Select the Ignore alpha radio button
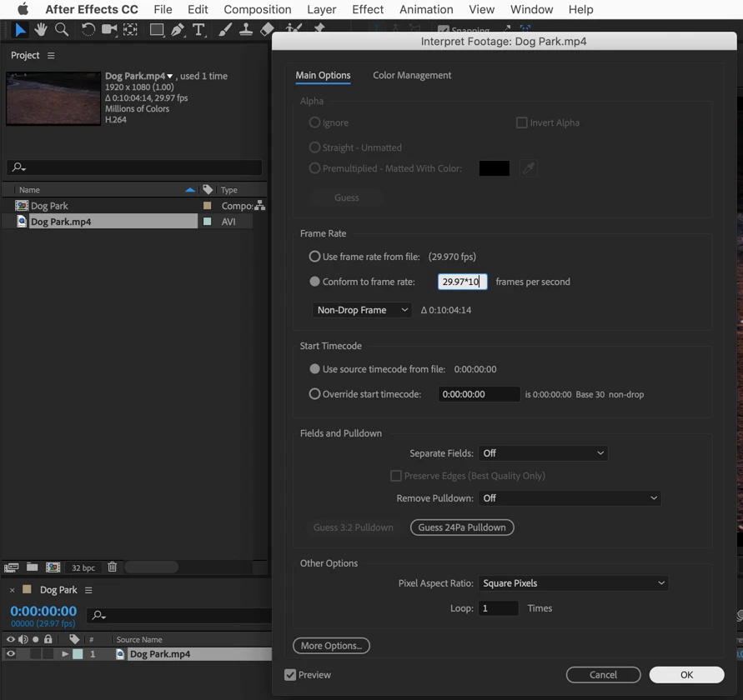Screen dimensions: 743x700 (314, 122)
